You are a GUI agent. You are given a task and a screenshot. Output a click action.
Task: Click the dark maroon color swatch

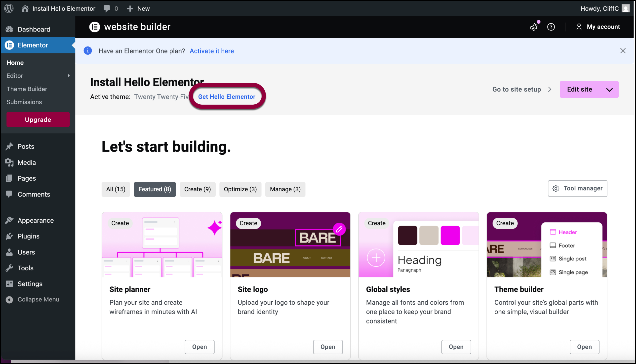coord(407,236)
